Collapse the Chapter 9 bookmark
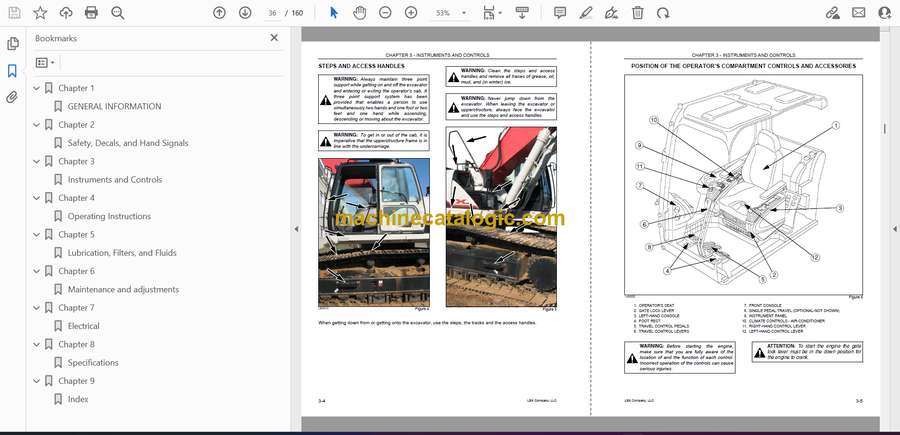Viewport: 900px width, 435px height. [37, 381]
